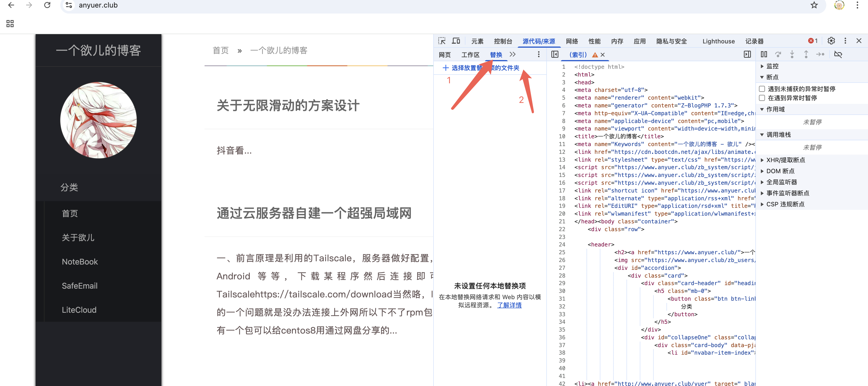The height and width of the screenshot is (386, 868).
Task: Click the inspect element picker icon
Action: [x=442, y=41]
